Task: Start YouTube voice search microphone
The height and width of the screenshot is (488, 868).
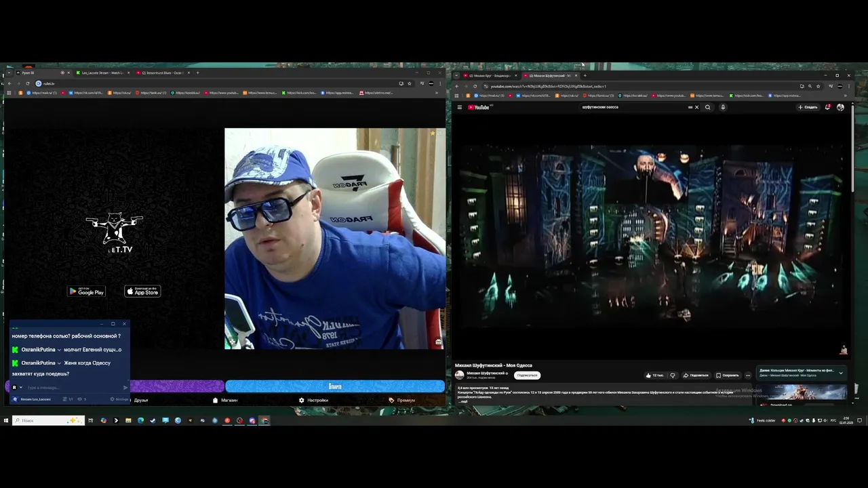Action: (x=723, y=107)
